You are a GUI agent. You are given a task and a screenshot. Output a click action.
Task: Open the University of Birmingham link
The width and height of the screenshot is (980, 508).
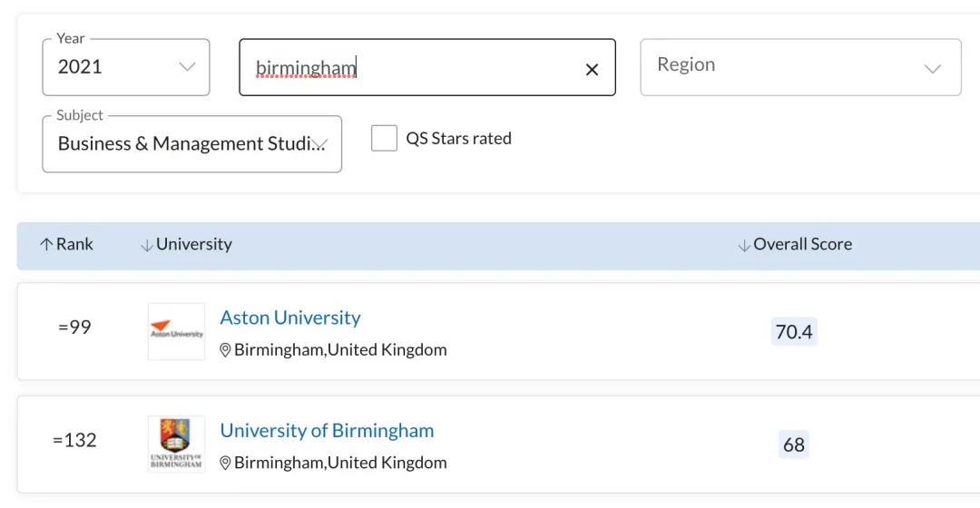327,431
